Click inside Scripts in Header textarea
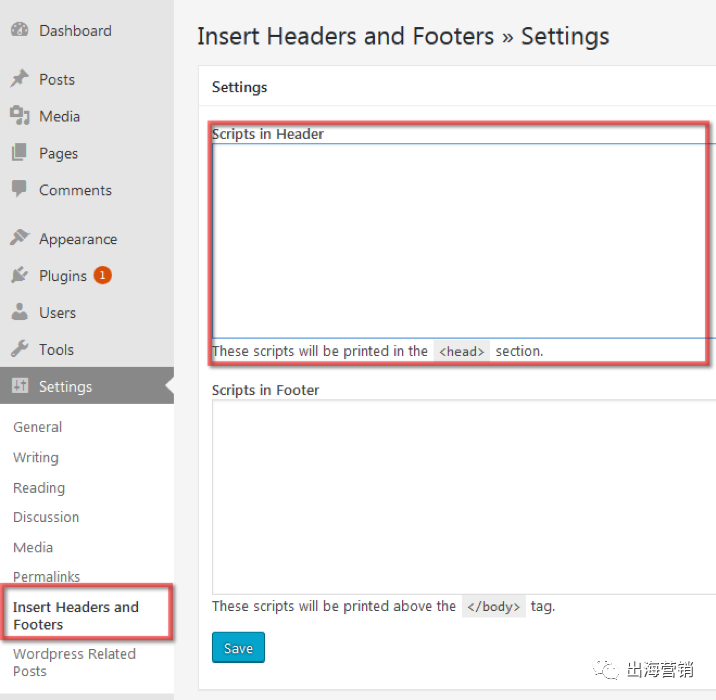Viewport: 716px width, 700px height. click(x=464, y=241)
